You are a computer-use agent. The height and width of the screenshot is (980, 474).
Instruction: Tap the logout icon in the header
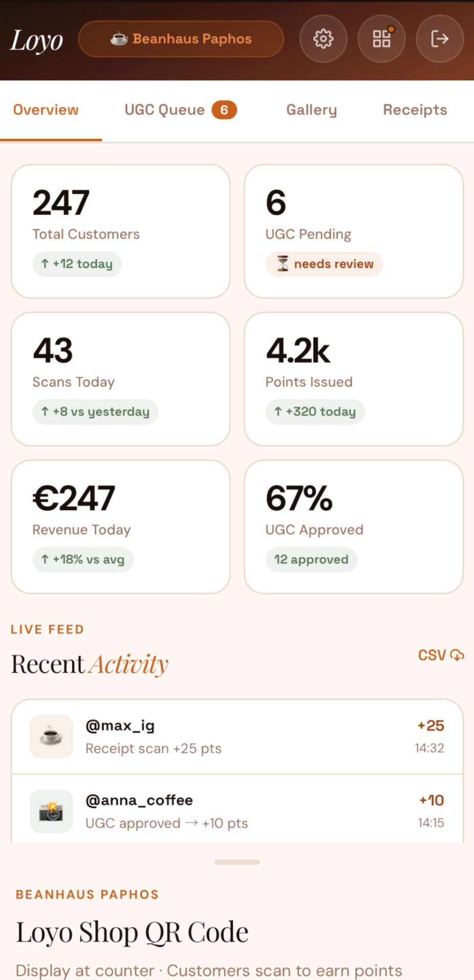click(440, 39)
